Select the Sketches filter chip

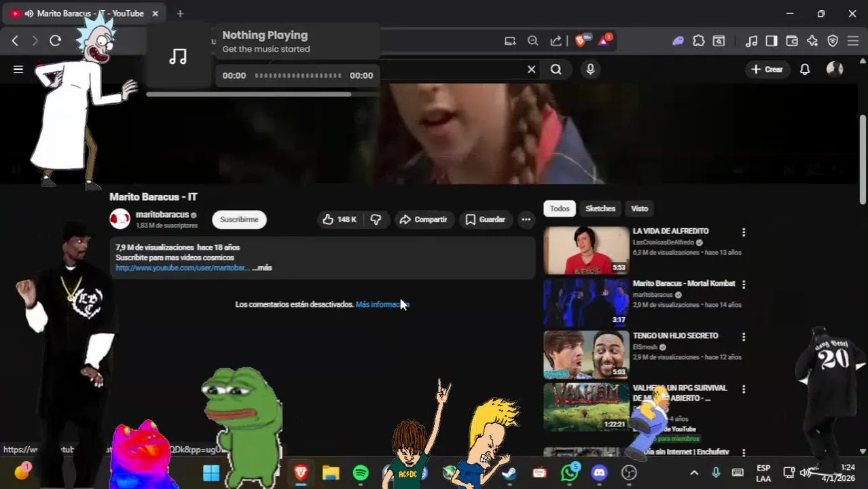pos(600,209)
